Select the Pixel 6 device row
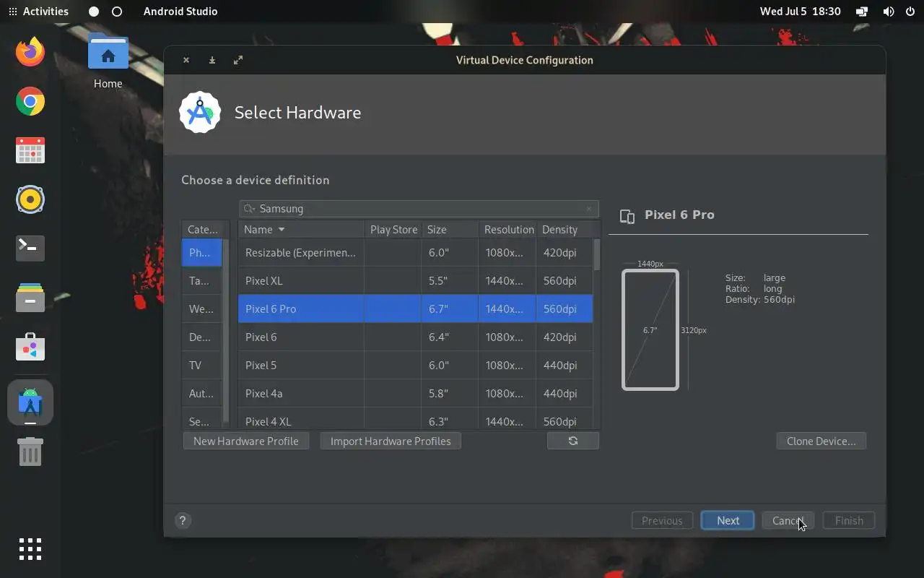Image resolution: width=924 pixels, height=578 pixels. click(x=416, y=337)
